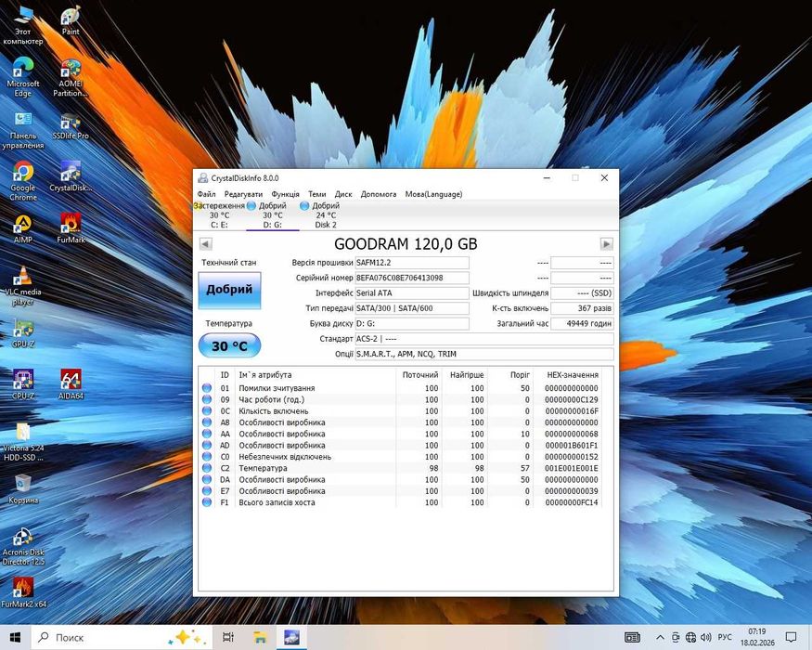Screen dimensions: 812x650
Task: Open the Paint desktop shortcut
Action: pyautogui.click(x=71, y=20)
